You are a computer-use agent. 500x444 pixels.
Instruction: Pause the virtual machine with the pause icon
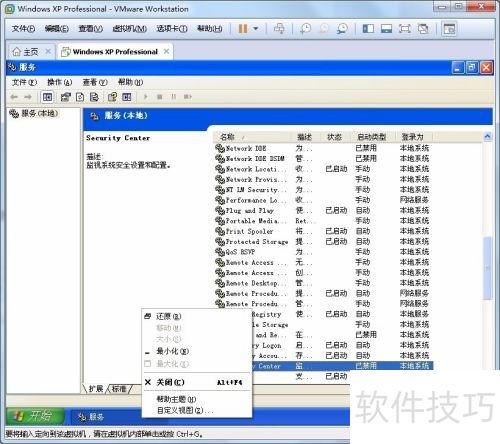(x=243, y=29)
